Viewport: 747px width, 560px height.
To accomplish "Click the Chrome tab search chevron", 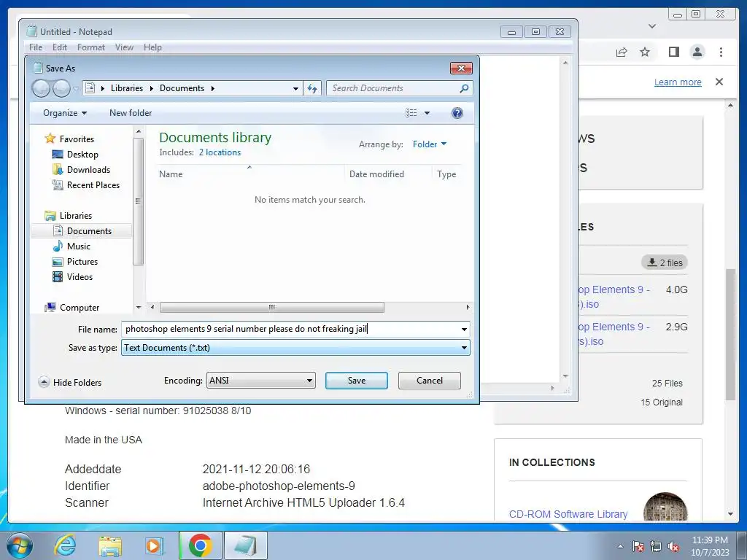I will (652, 26).
